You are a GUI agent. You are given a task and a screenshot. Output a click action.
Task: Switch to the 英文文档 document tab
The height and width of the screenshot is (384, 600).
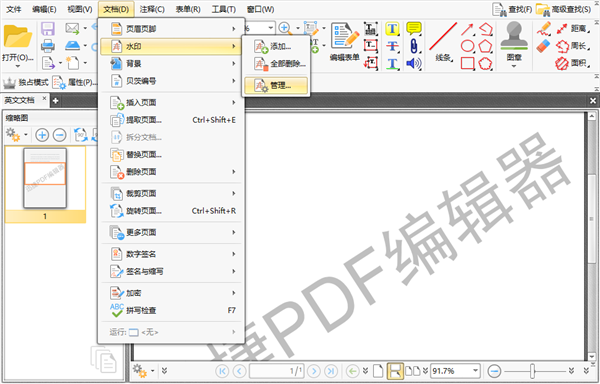[x=20, y=100]
